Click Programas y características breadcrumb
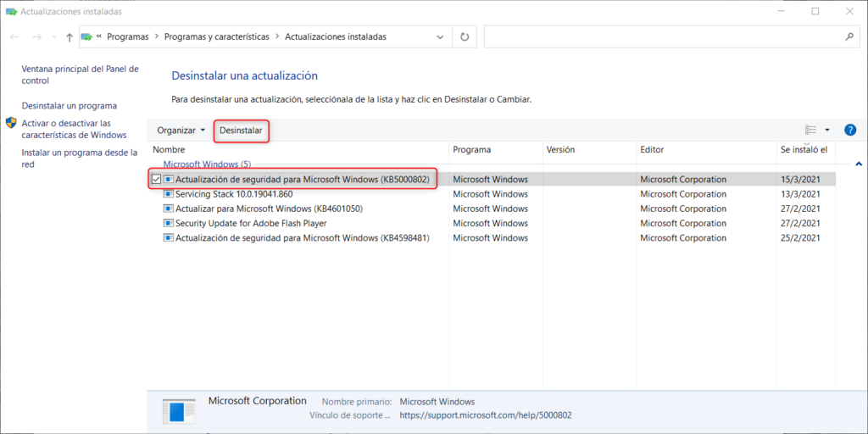The height and width of the screenshot is (434, 868). click(x=217, y=37)
